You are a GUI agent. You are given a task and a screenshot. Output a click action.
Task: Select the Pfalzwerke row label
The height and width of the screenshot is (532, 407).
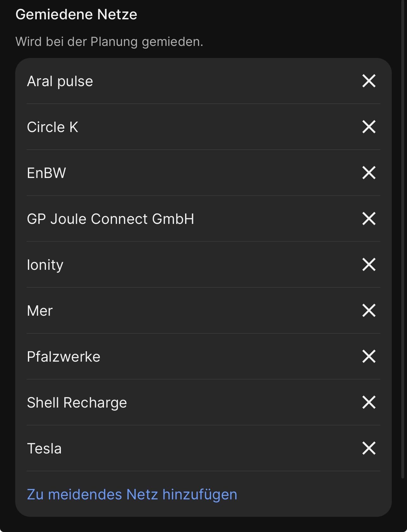point(64,357)
